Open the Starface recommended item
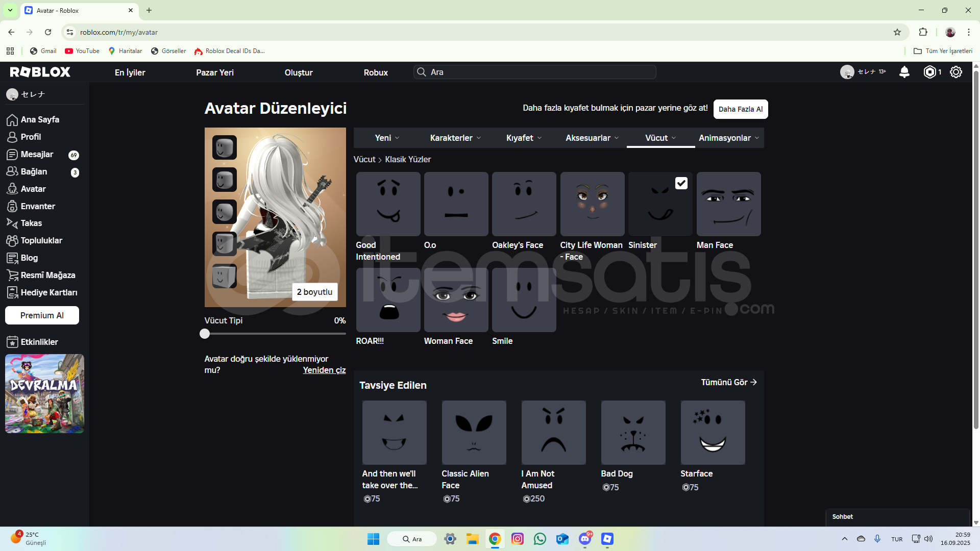This screenshot has height=551, width=980. (x=713, y=433)
